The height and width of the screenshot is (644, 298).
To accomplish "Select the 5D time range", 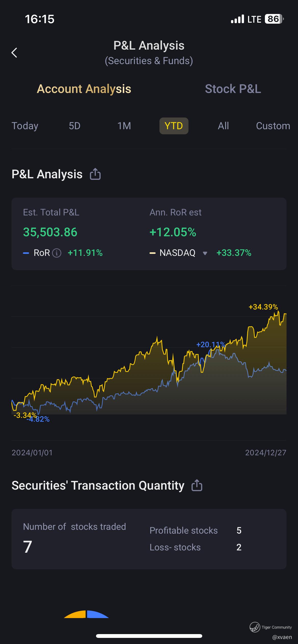I will (x=74, y=126).
